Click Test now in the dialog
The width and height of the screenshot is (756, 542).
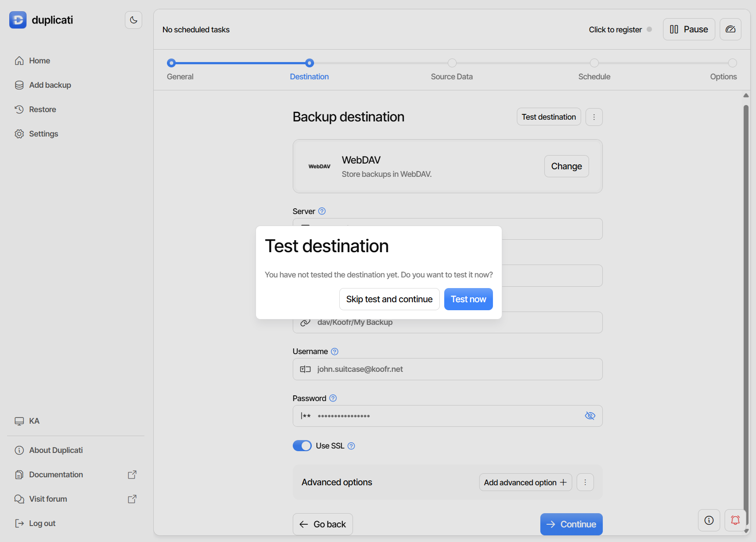point(468,299)
